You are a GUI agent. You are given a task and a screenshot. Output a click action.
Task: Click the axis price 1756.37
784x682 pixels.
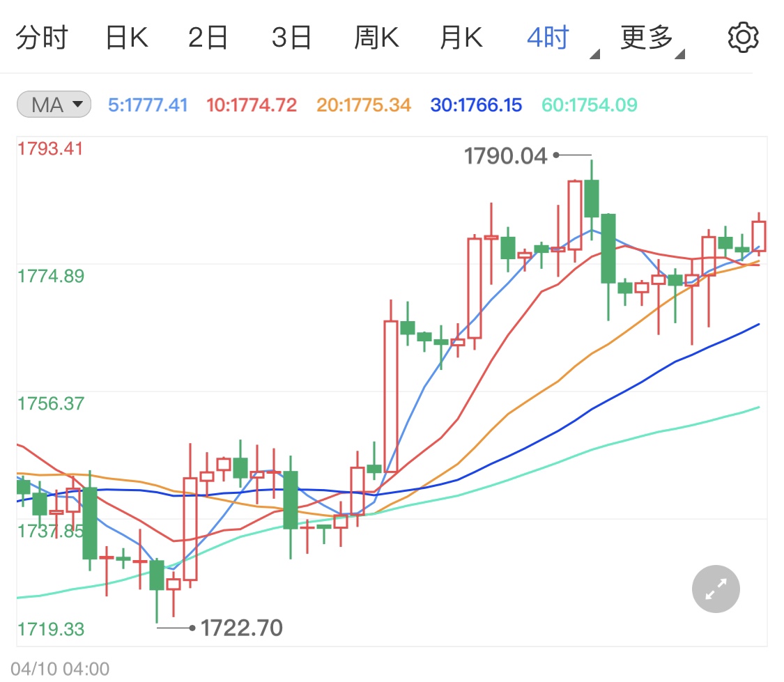(51, 404)
